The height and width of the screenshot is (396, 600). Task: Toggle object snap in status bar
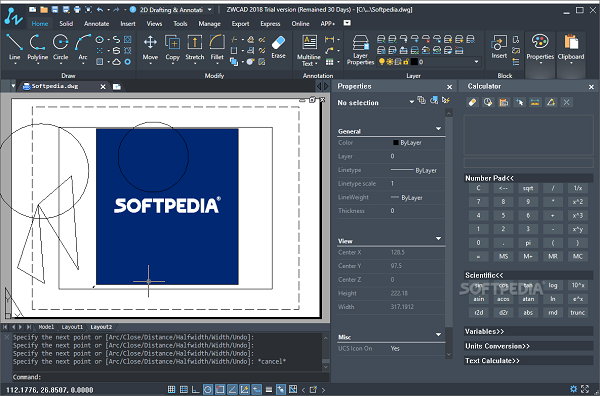click(220, 389)
